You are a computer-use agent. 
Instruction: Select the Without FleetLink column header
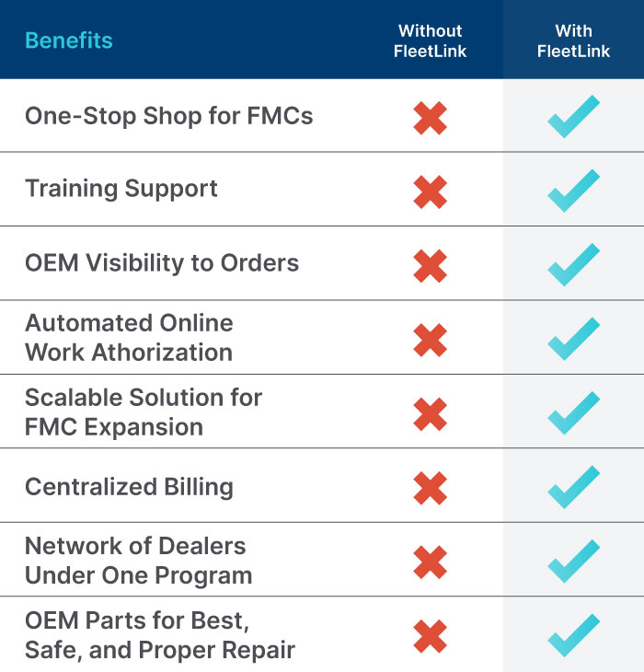[430, 41]
